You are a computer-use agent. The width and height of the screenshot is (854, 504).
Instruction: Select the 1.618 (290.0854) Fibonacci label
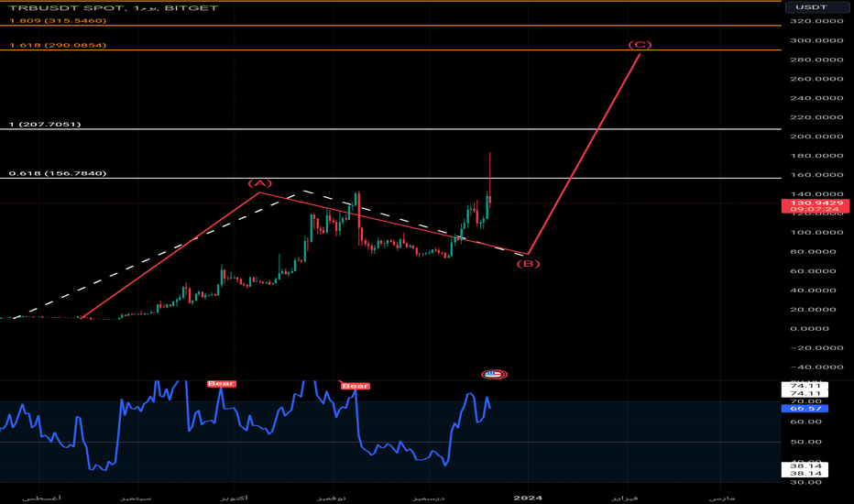pos(58,45)
